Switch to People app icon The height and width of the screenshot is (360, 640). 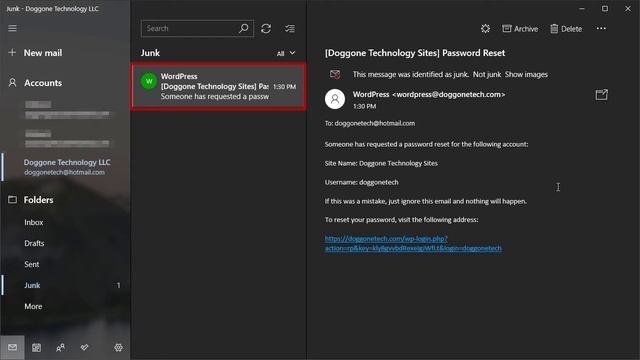point(60,347)
